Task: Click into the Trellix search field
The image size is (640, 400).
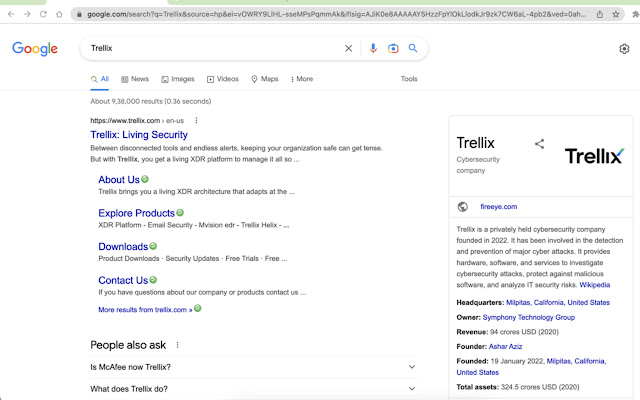Action: click(210, 48)
